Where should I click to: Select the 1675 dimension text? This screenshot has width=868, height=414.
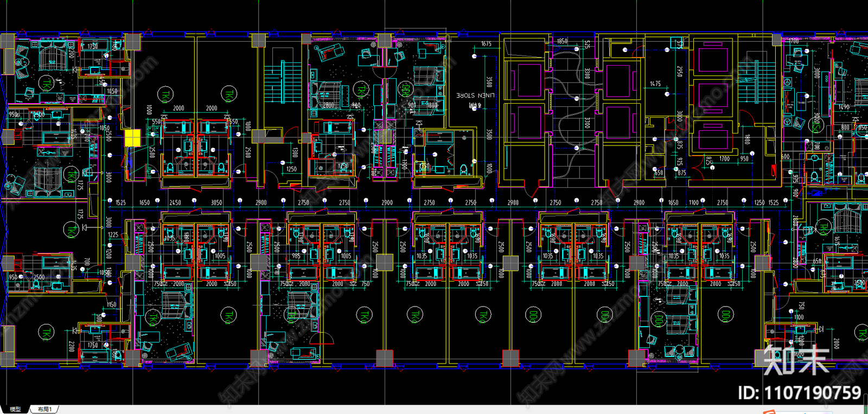pos(486,44)
